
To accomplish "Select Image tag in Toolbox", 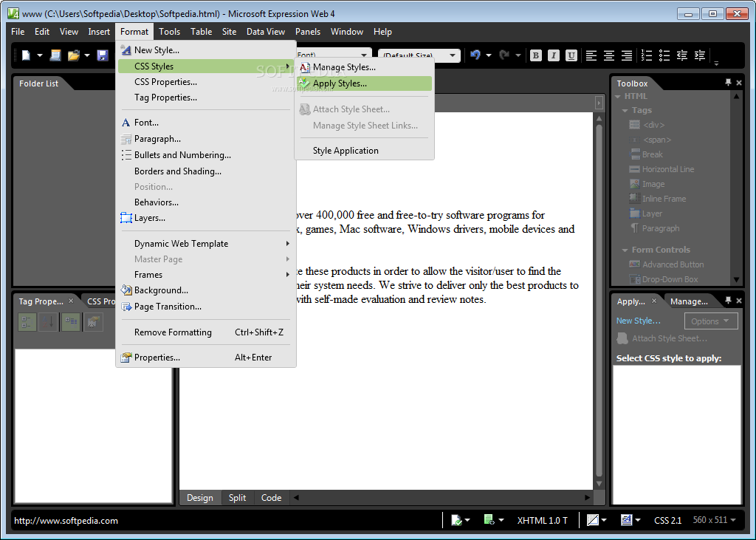I will tap(647, 184).
